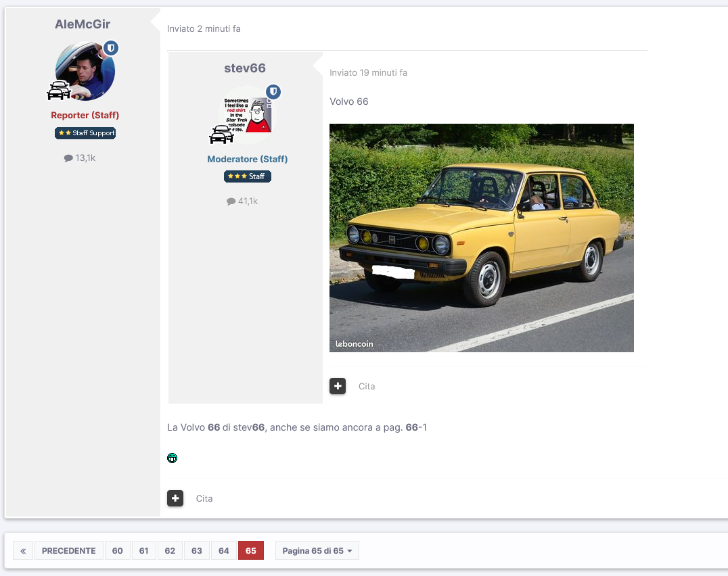Click the three-star Staff badge
This screenshot has width=728, height=576.
(x=248, y=176)
